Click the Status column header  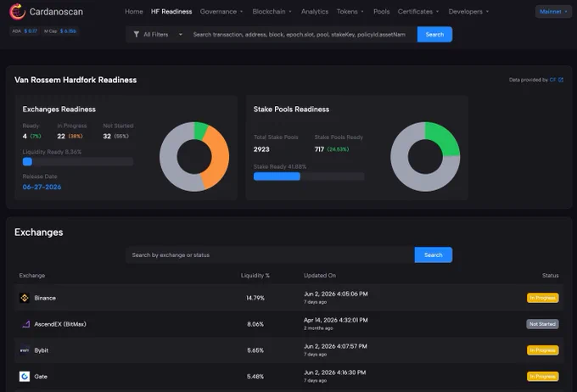pyautogui.click(x=550, y=275)
